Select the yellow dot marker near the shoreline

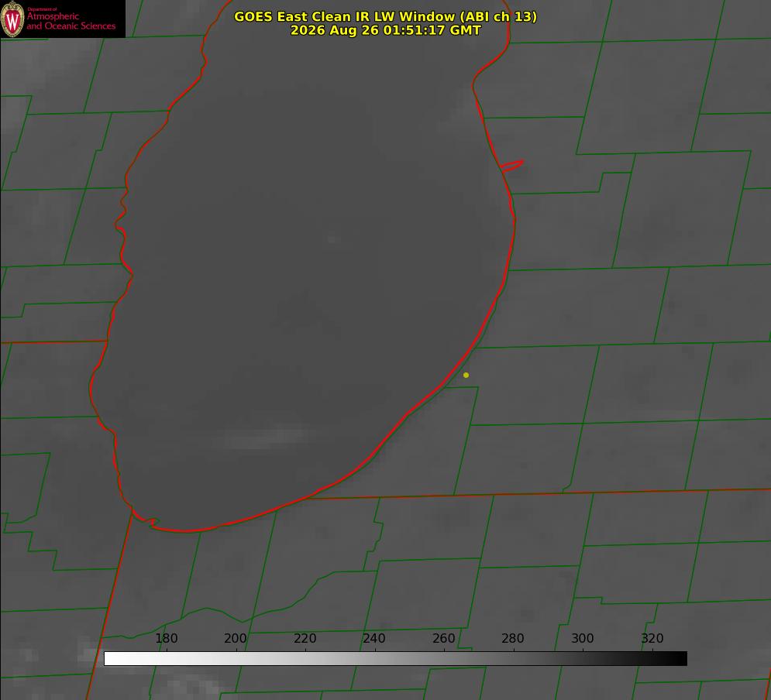pos(466,375)
